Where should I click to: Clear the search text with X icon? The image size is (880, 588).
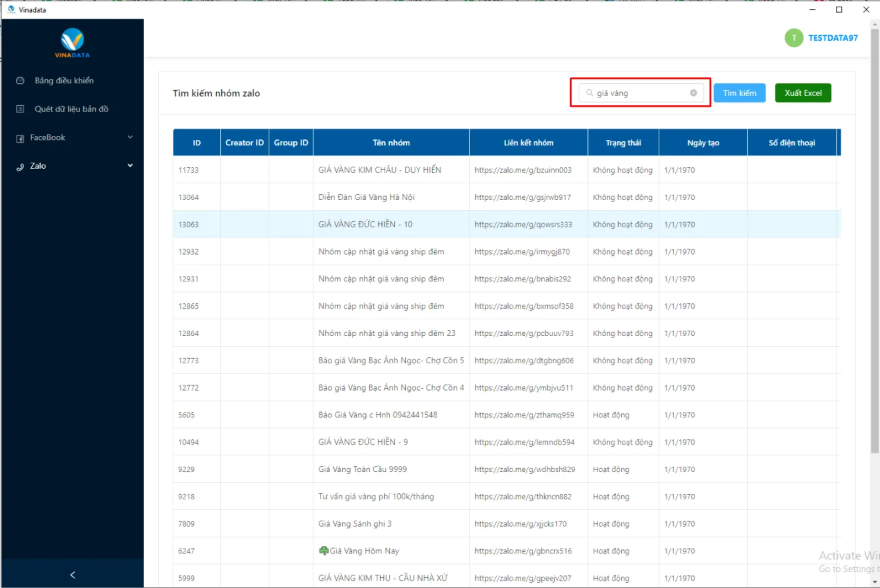(x=693, y=93)
